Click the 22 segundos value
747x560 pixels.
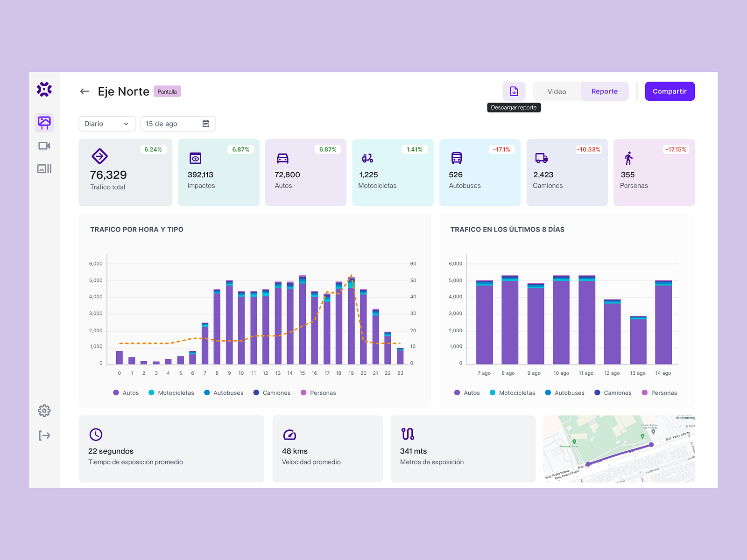click(111, 451)
